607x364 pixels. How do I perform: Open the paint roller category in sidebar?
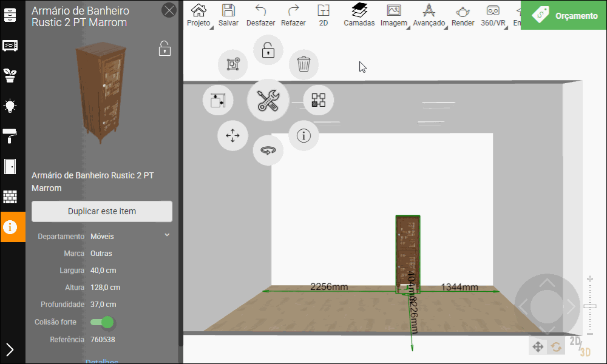[x=10, y=136]
